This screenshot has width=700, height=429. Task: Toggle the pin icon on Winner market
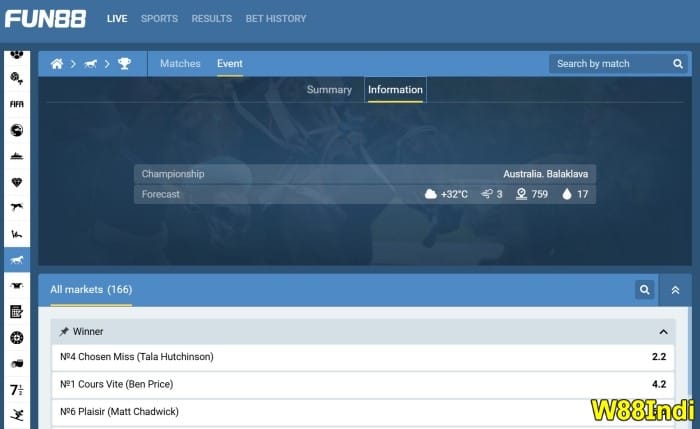[x=64, y=332]
